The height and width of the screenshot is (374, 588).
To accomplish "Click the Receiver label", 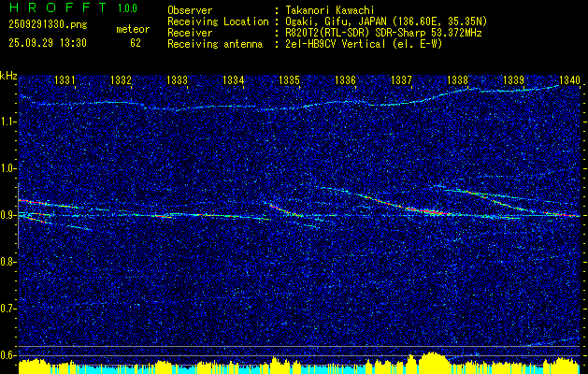I will click(190, 33).
